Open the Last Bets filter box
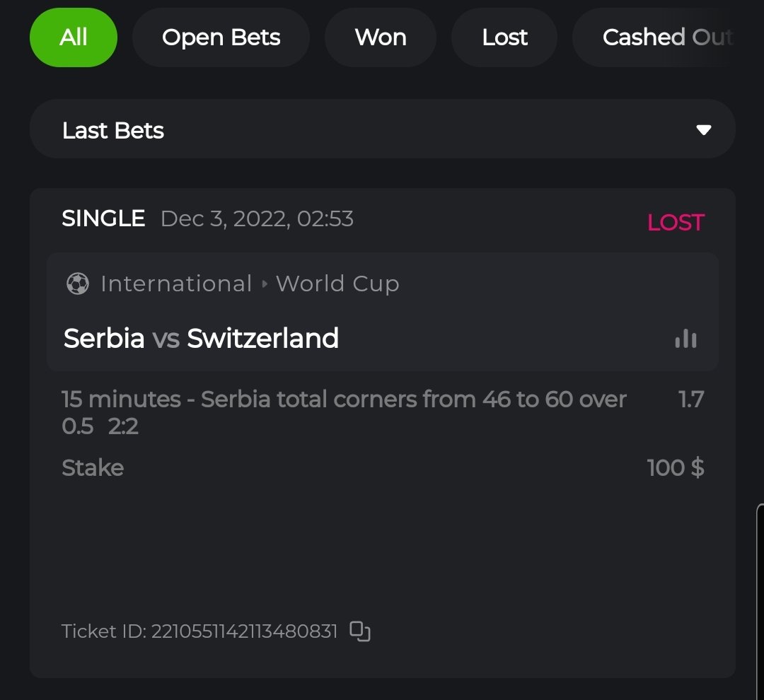Viewport: 764px width, 700px height. [x=382, y=129]
